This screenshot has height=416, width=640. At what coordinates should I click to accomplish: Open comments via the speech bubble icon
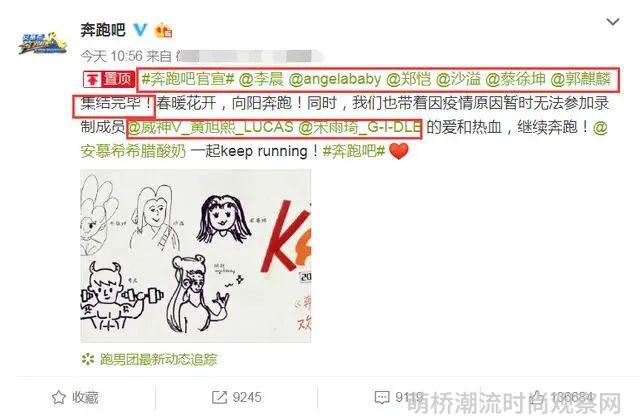tap(382, 397)
